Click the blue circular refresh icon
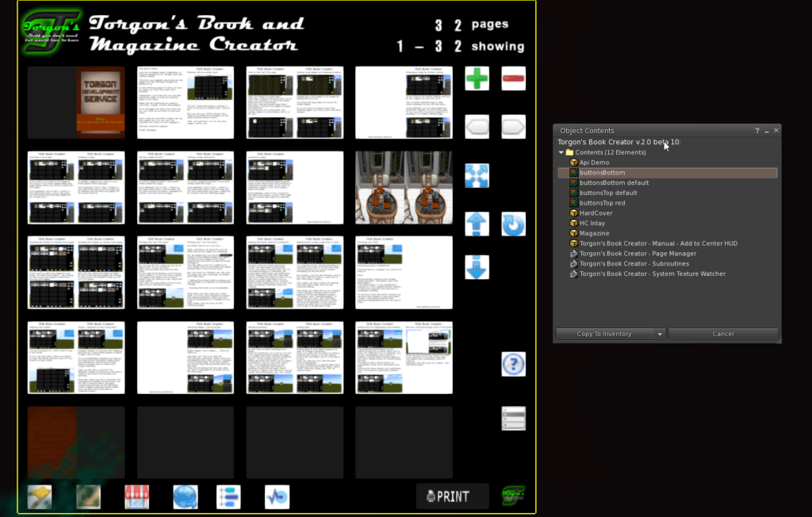812x517 pixels. 513,224
